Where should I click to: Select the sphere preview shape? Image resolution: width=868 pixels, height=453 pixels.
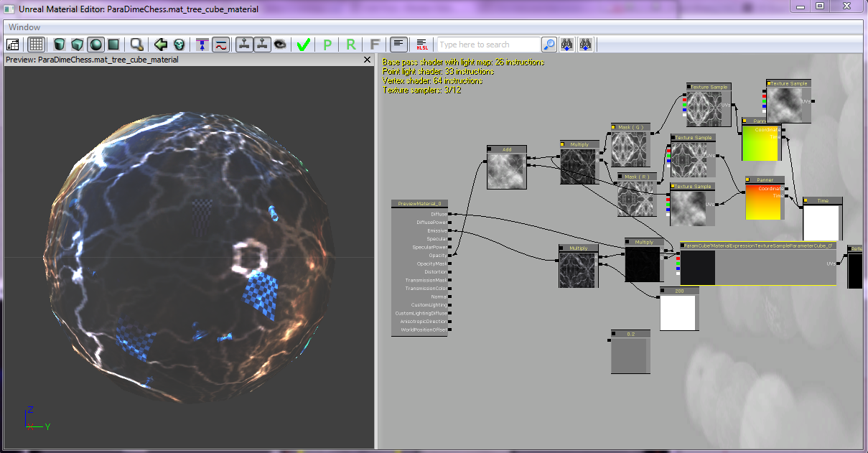point(95,45)
